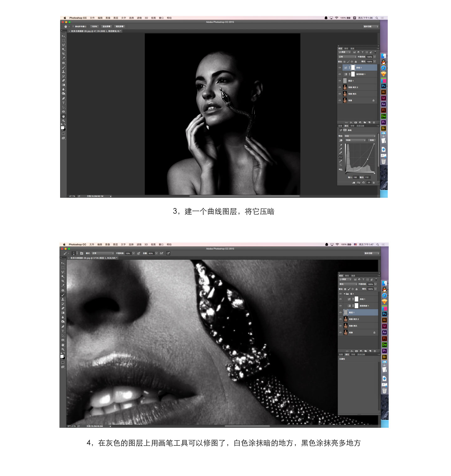Click the white point slider below the curve graph
The height and width of the screenshot is (476, 451).
(374, 173)
